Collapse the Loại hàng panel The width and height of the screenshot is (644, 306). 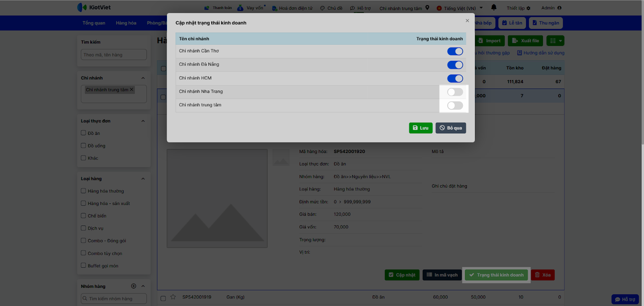143,179
